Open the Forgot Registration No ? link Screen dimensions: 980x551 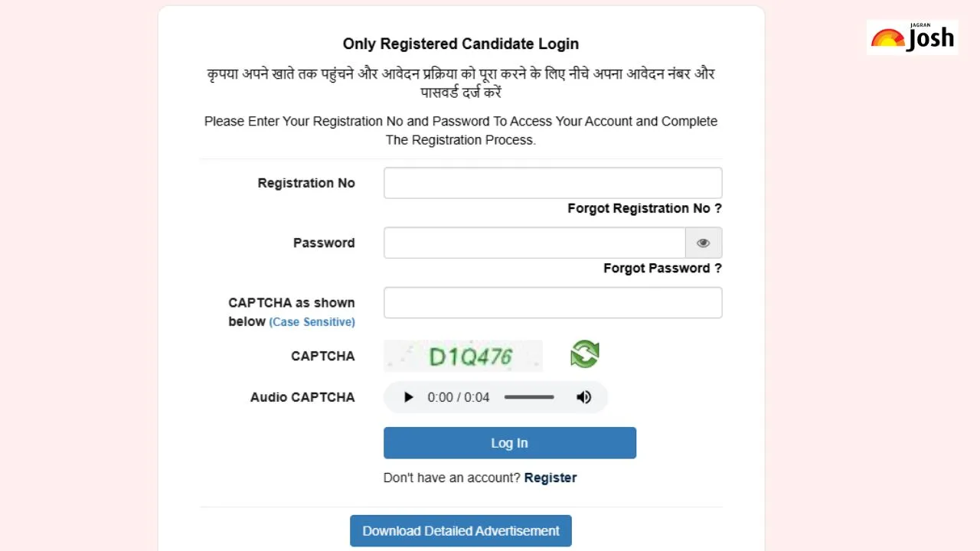[645, 208]
